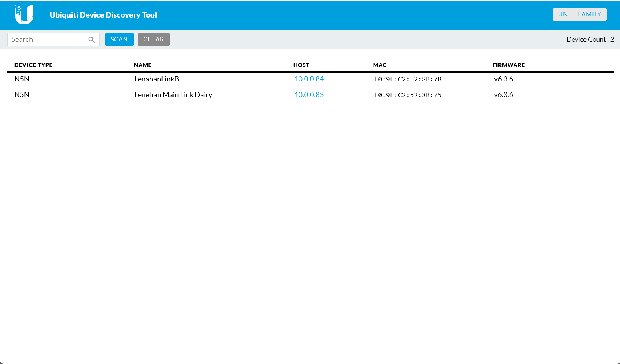Switch to UNIFI FAMILY view
Screen dimensions: 620x364
coord(579,14)
